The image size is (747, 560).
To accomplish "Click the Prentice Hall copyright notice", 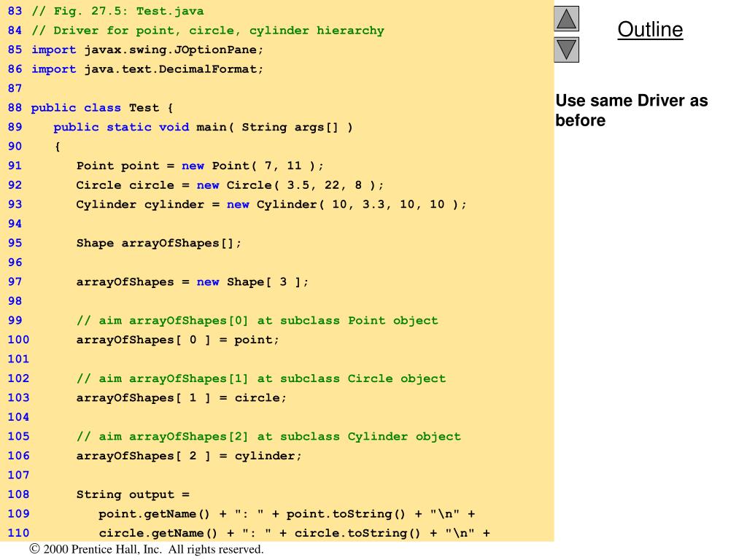I will 146,549.
